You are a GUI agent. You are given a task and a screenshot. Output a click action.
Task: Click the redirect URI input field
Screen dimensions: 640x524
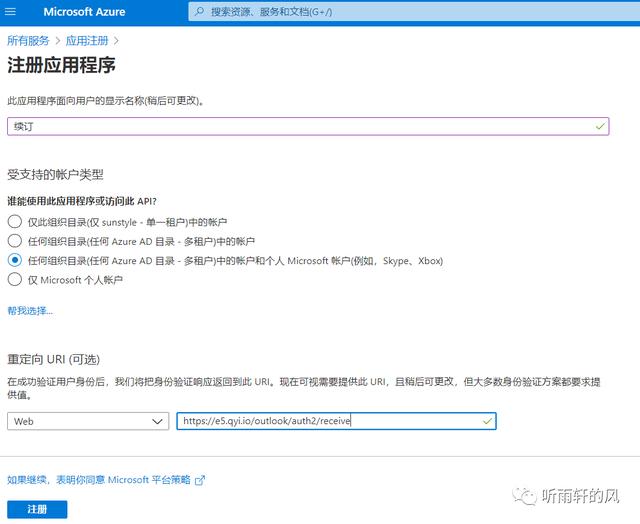point(336,421)
